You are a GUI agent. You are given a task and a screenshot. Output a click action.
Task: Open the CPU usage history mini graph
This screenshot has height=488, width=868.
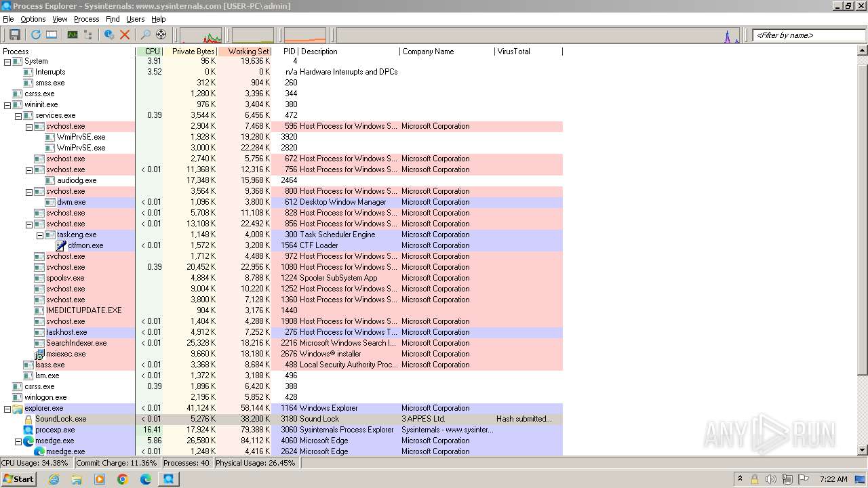point(201,35)
